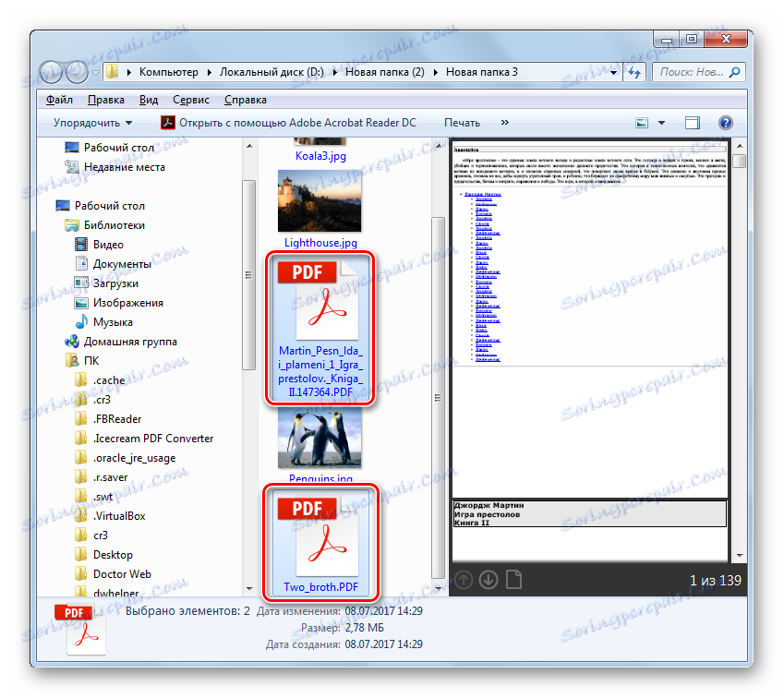The width and height of the screenshot is (784, 698).
Task: Go to next page in preview pane
Action: click(x=488, y=580)
